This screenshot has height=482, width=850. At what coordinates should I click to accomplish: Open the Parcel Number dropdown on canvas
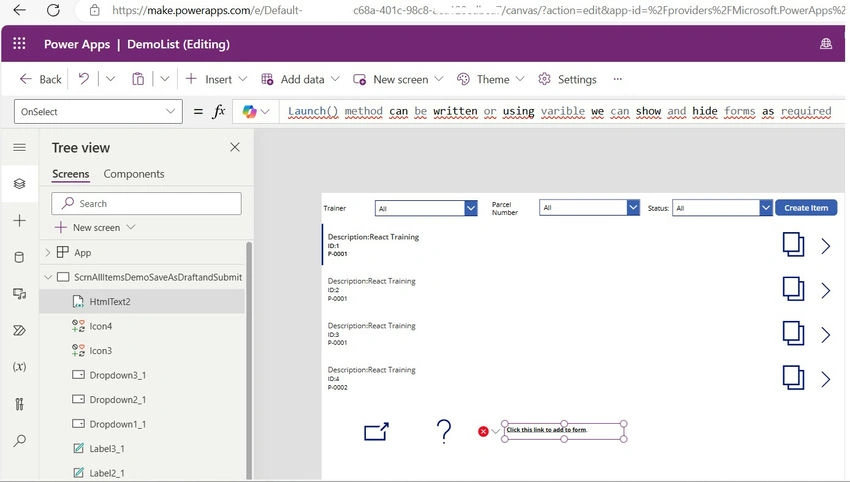tap(589, 208)
